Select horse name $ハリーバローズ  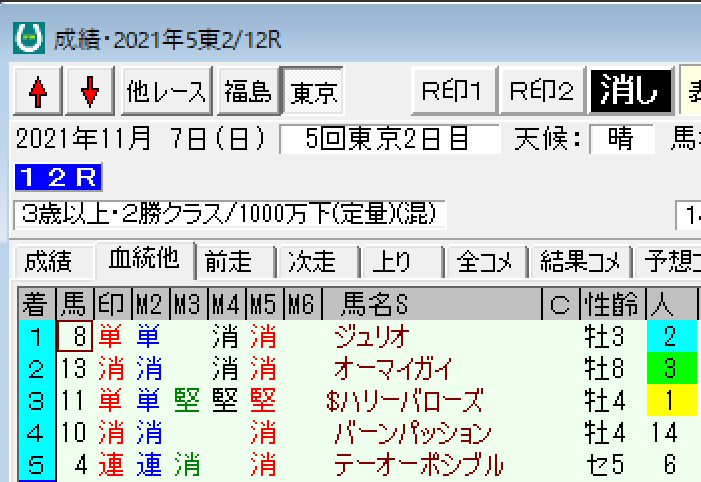coord(405,400)
